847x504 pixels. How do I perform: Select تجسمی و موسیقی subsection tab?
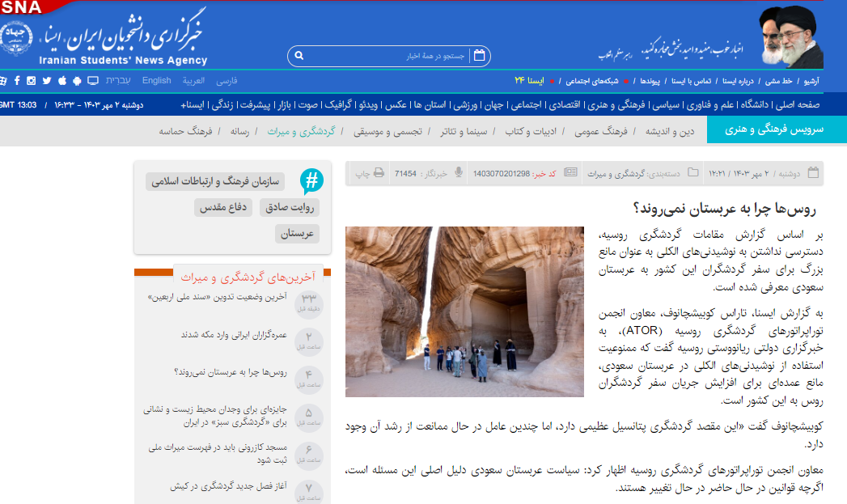coord(388,131)
